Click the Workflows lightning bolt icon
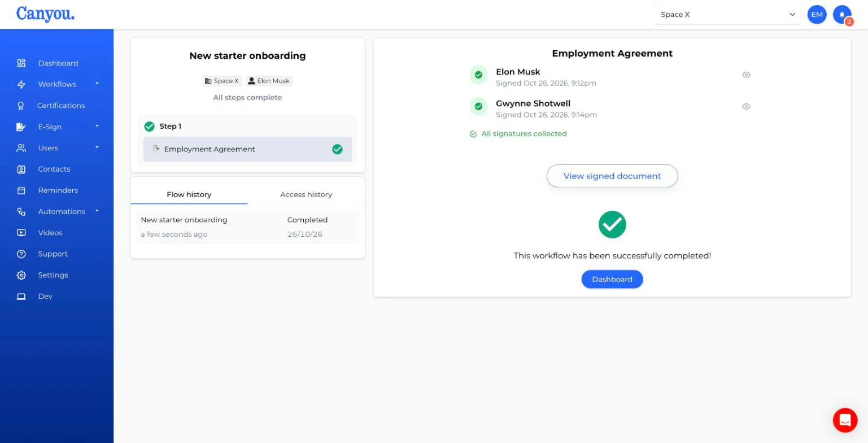 point(21,84)
